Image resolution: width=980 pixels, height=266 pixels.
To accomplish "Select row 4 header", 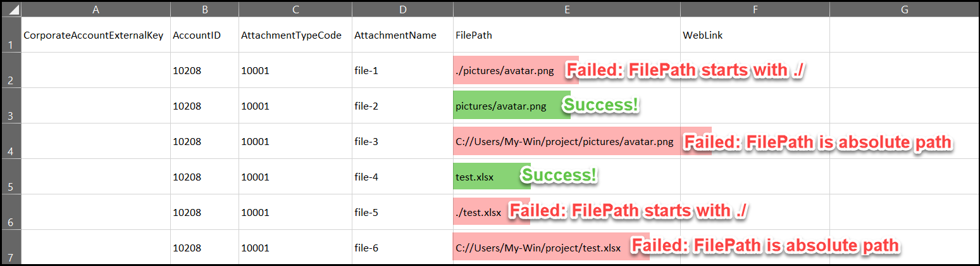I will pos(11,141).
